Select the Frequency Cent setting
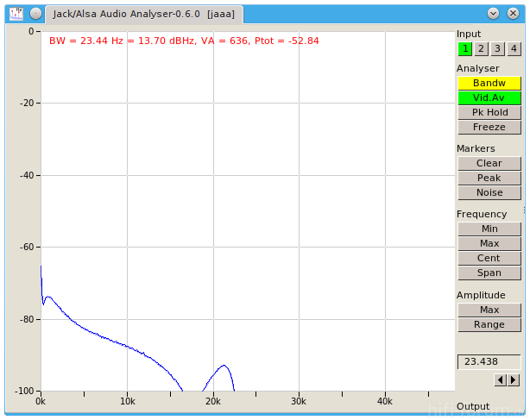The height and width of the screenshot is (420, 530). [489, 258]
